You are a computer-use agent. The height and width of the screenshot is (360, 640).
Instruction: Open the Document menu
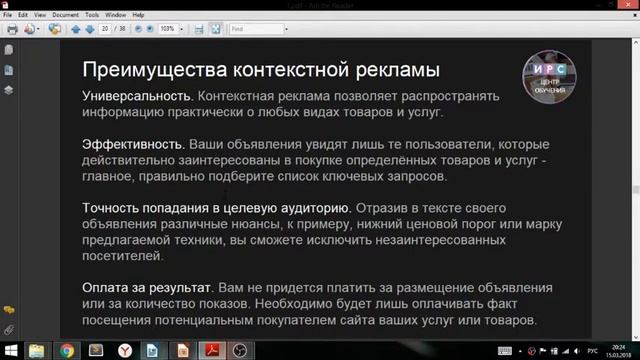65,15
